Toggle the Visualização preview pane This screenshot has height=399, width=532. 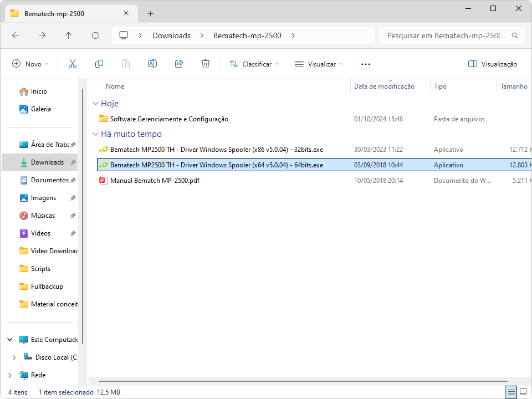pyautogui.click(x=492, y=64)
